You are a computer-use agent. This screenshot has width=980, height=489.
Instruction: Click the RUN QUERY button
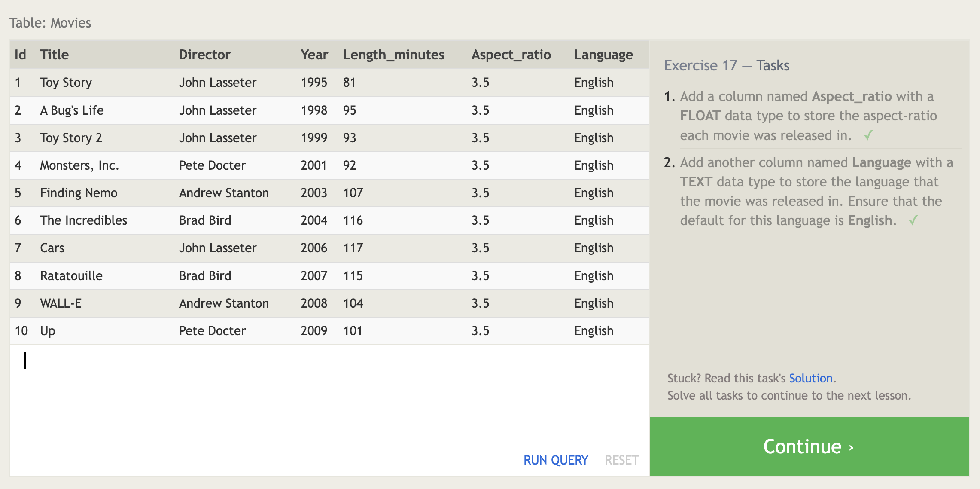(x=555, y=460)
